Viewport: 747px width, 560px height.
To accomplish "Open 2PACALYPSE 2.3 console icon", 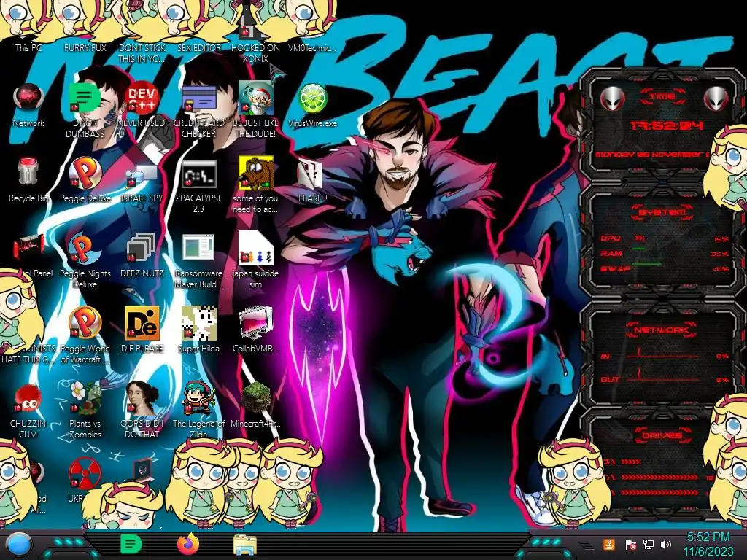I will click(198, 174).
